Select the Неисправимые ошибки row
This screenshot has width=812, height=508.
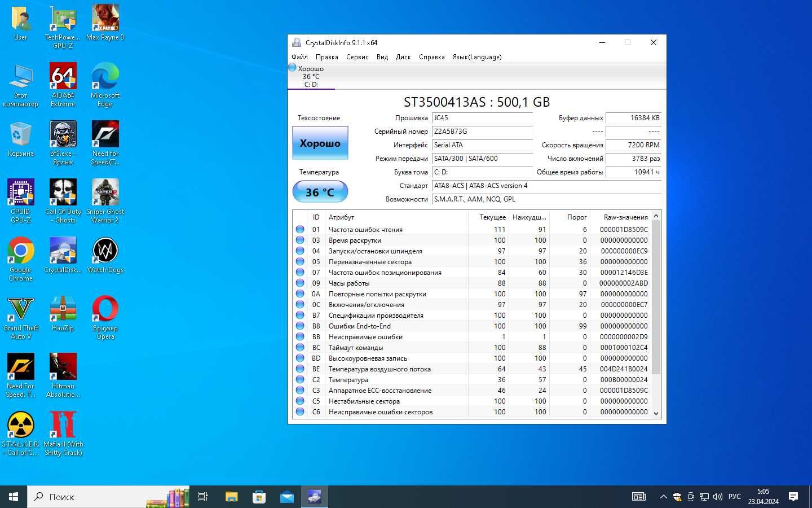pyautogui.click(x=472, y=336)
